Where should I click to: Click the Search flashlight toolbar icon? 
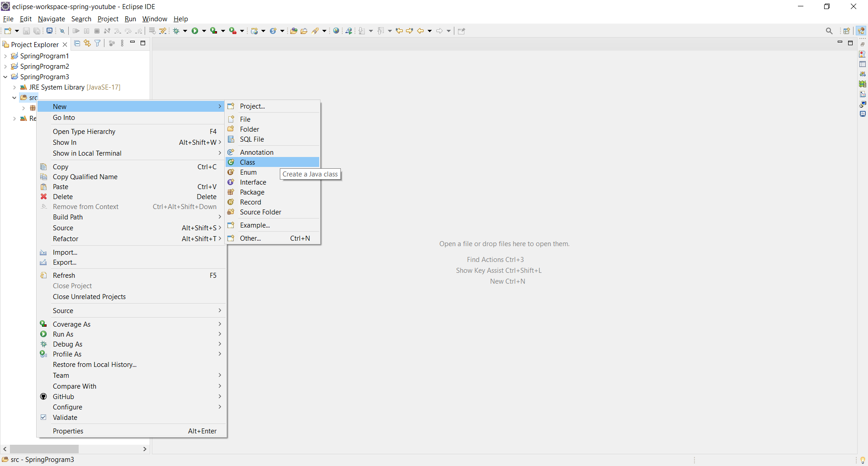click(x=315, y=31)
